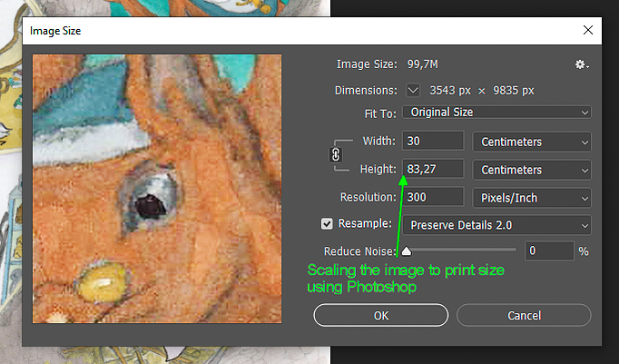Uncheck the Resample checkbox
619x364 pixels.
pyautogui.click(x=327, y=224)
